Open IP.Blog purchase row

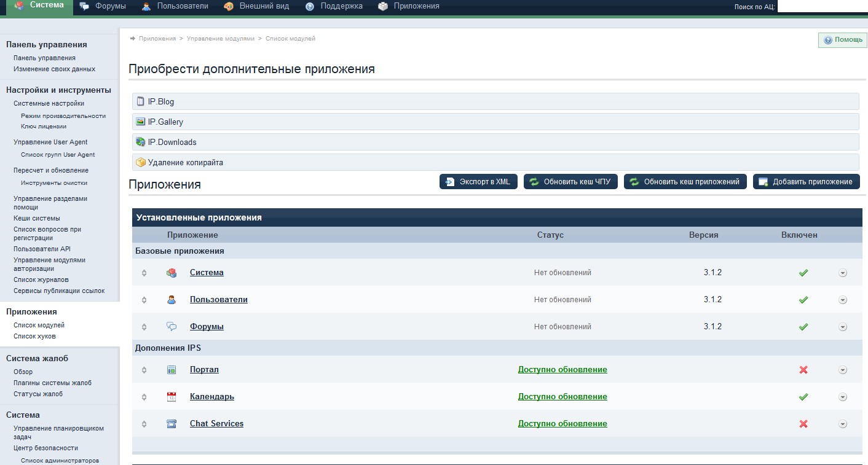coord(495,101)
